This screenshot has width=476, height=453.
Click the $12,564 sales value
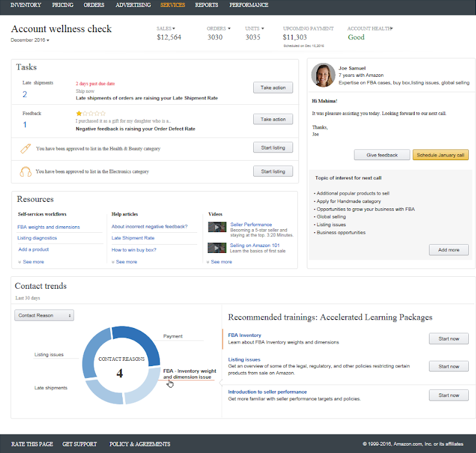169,38
